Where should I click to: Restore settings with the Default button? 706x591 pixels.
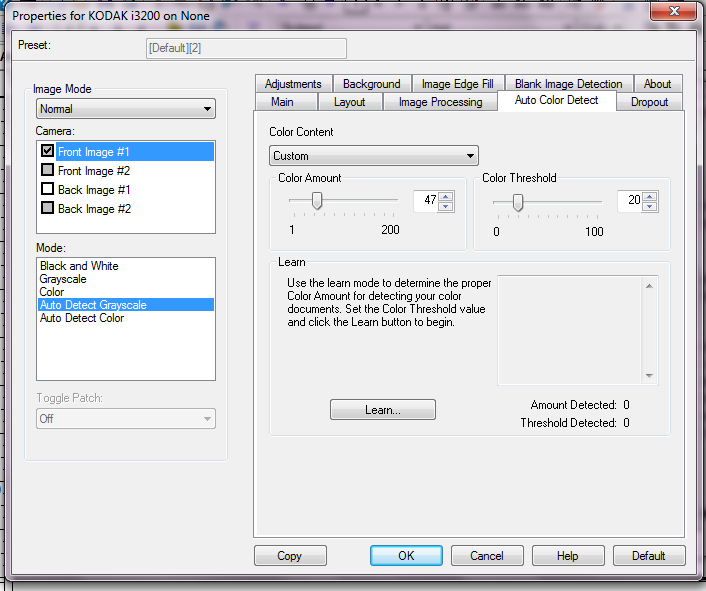pos(649,555)
